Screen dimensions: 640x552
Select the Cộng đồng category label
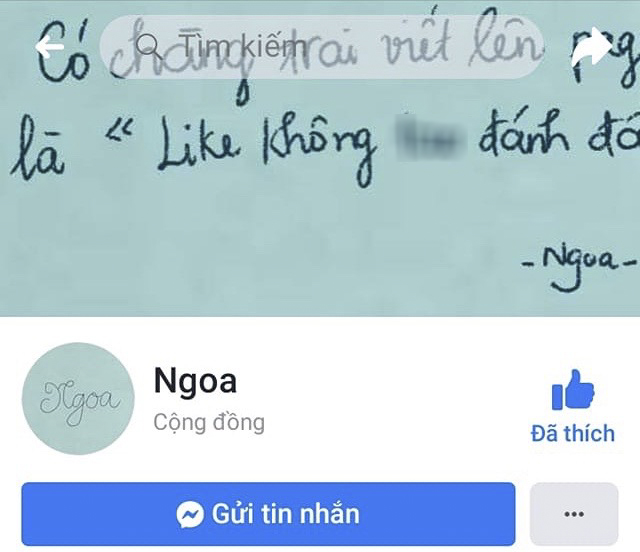click(209, 423)
